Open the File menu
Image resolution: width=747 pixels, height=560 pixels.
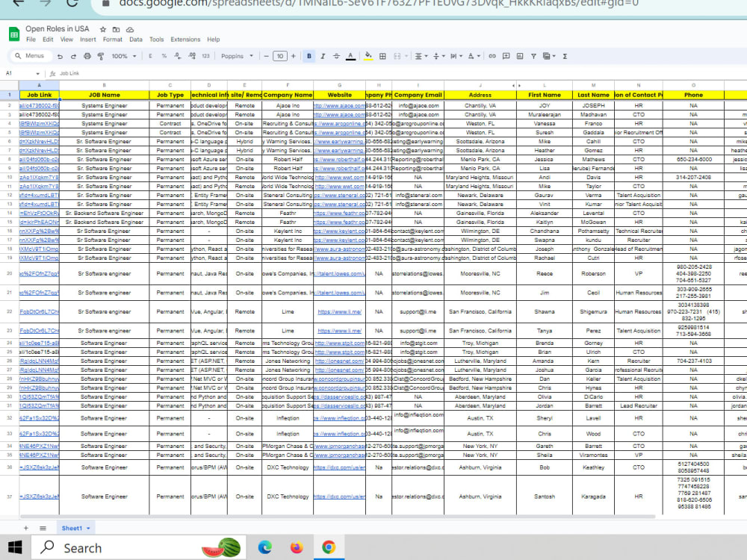(x=31, y=40)
